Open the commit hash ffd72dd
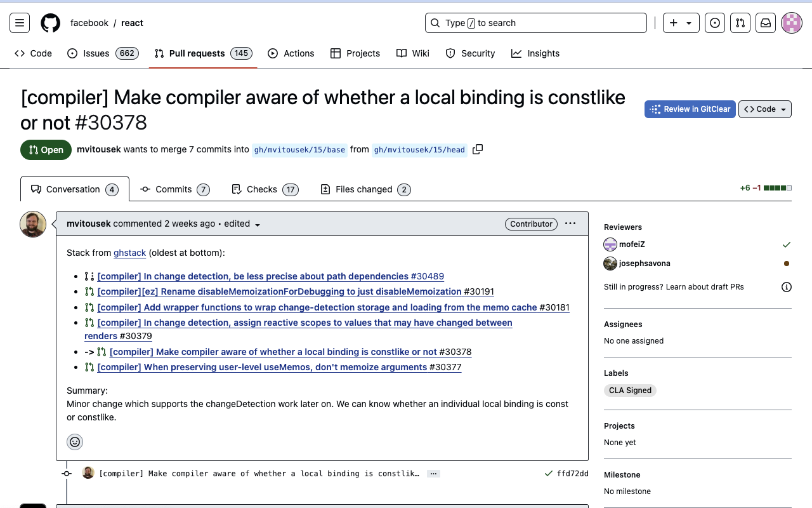The width and height of the screenshot is (812, 508). pos(573,474)
